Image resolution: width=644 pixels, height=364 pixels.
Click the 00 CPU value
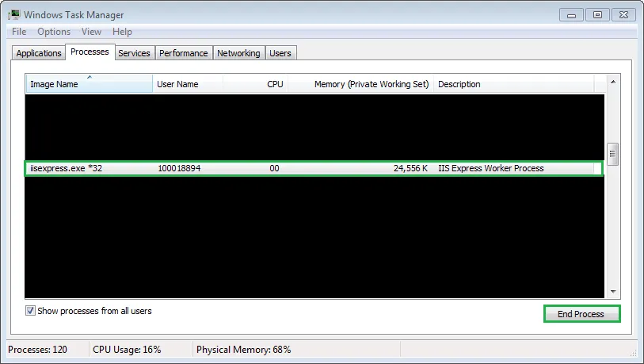[274, 168]
